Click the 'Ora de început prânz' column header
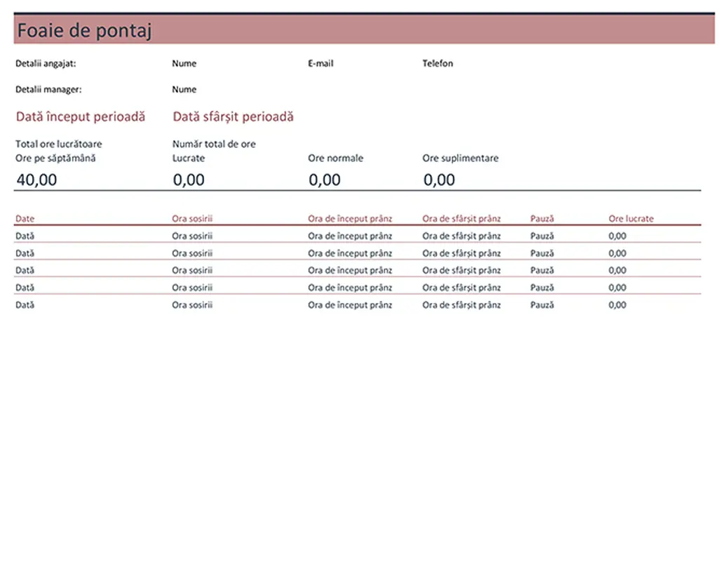The height and width of the screenshot is (561, 728). (x=350, y=219)
